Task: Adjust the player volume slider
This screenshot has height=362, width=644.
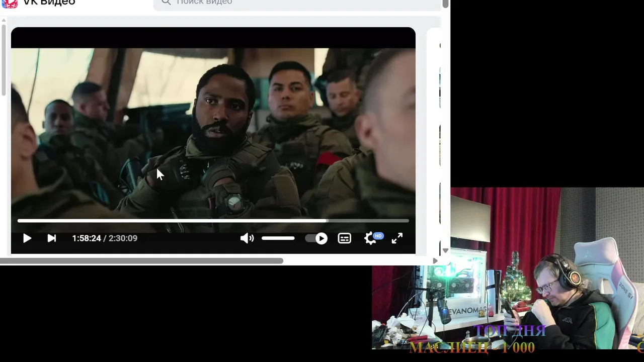Action: 278,238
